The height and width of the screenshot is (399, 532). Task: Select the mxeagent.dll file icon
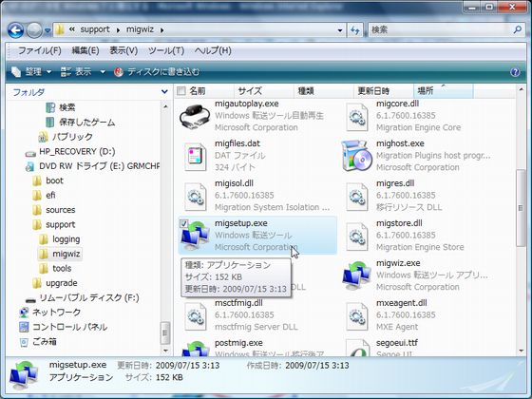click(357, 316)
